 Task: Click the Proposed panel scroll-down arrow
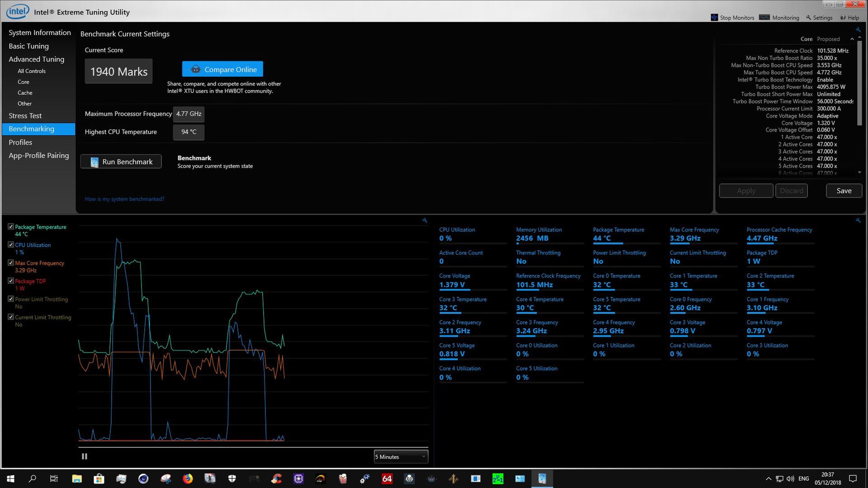coord(859,173)
